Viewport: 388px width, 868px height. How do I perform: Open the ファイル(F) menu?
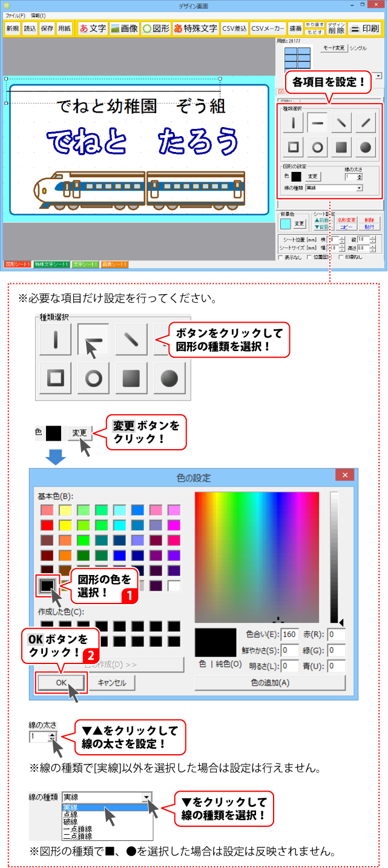(x=16, y=15)
